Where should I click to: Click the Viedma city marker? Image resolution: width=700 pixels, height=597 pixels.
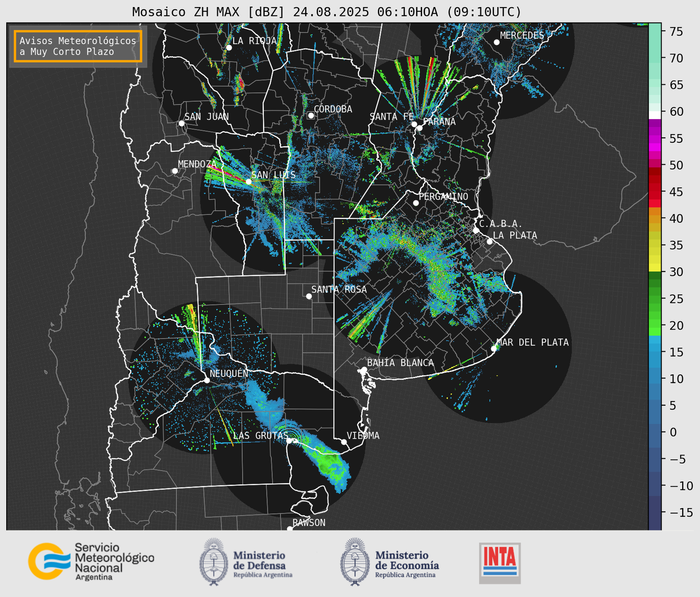click(x=344, y=442)
